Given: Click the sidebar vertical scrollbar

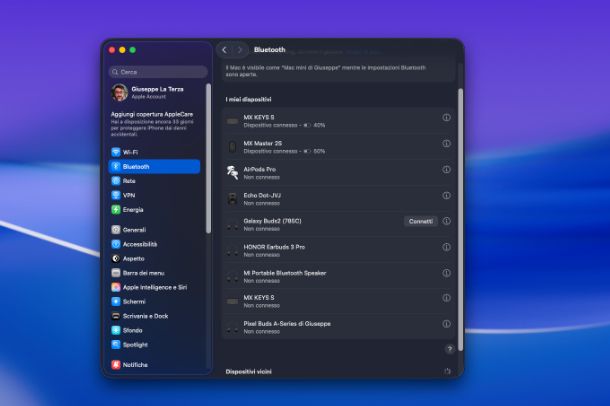Looking at the screenshot, I should 208,158.
